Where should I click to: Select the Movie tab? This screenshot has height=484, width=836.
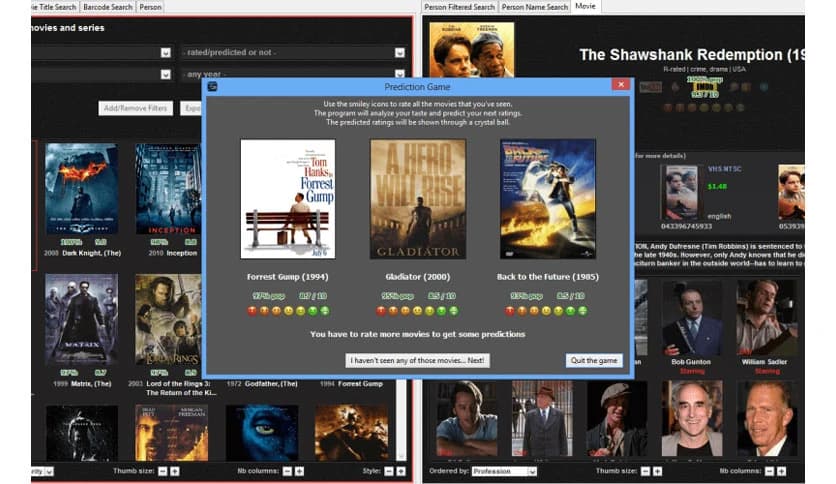pos(585,6)
